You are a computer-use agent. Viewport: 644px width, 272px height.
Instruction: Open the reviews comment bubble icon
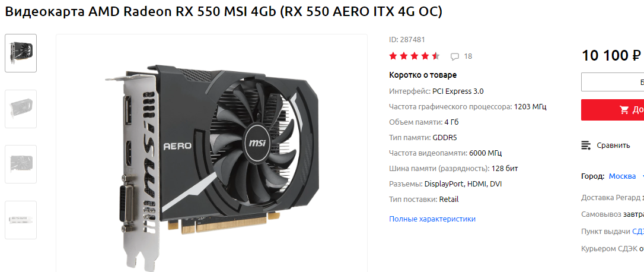pos(455,57)
